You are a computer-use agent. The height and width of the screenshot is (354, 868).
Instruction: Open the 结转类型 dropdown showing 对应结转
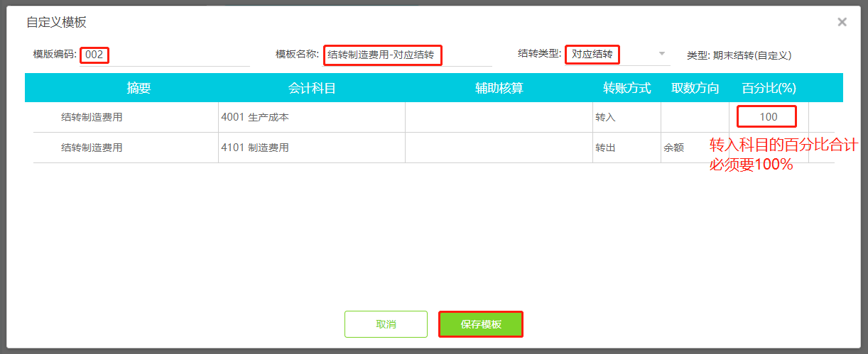[617, 54]
